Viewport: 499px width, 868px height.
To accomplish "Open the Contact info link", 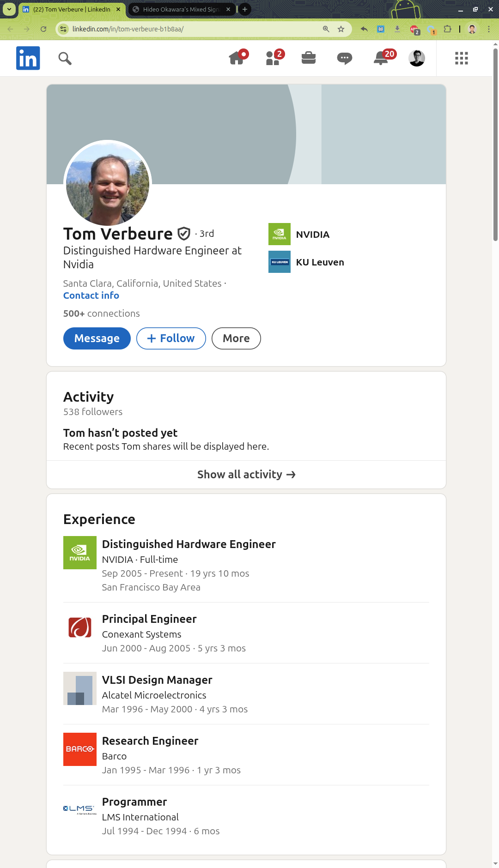I will [91, 295].
